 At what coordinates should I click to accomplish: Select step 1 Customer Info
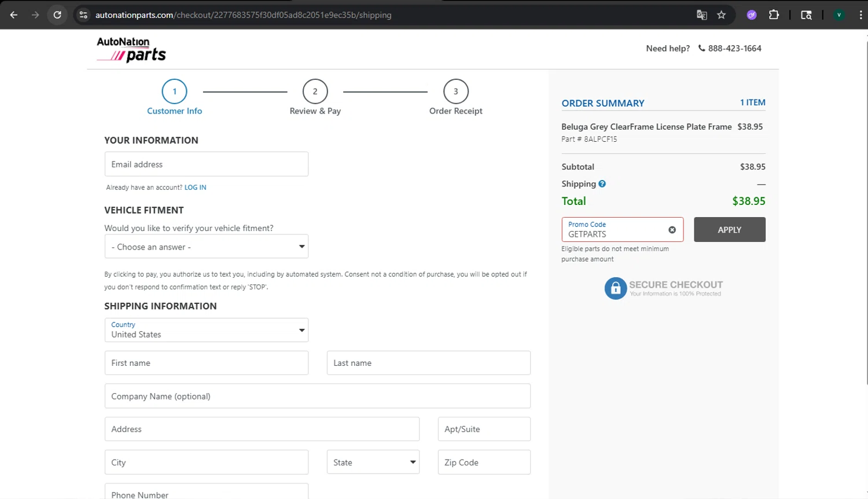pyautogui.click(x=175, y=97)
